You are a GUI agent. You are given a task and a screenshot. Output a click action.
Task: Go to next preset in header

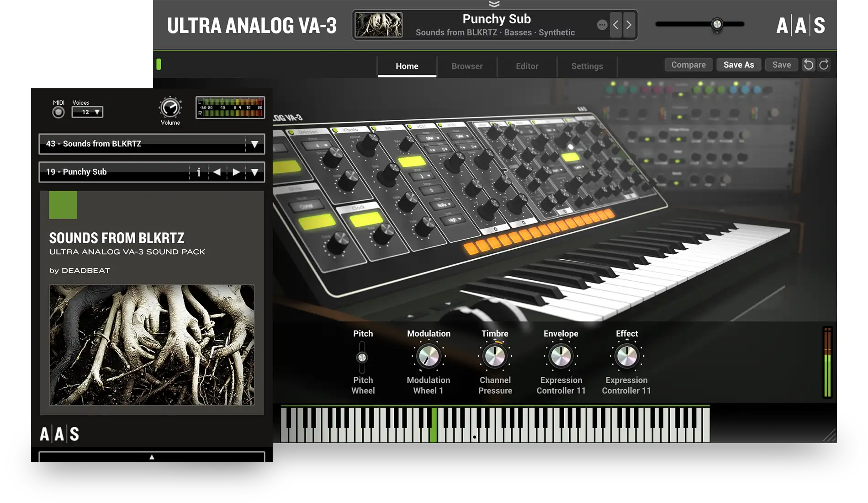(x=629, y=25)
